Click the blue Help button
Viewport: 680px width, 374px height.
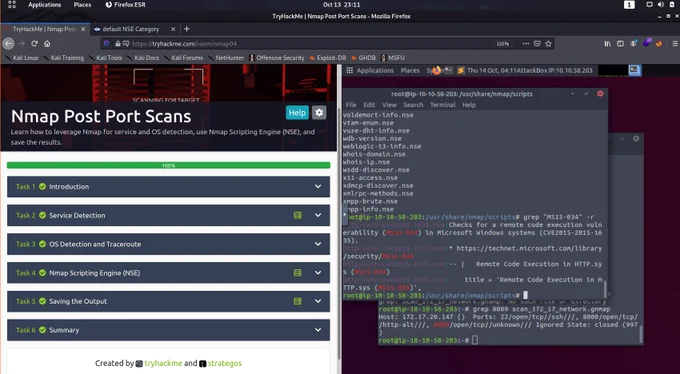tap(297, 112)
